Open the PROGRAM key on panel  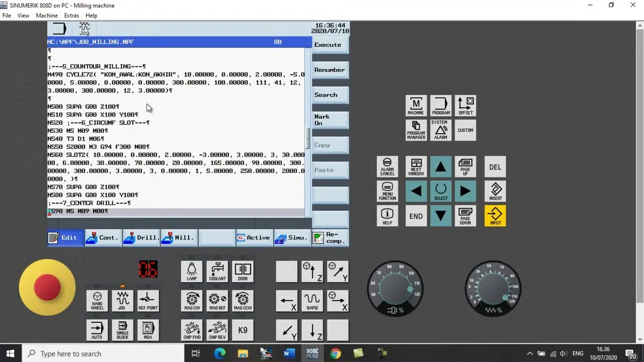point(441,106)
